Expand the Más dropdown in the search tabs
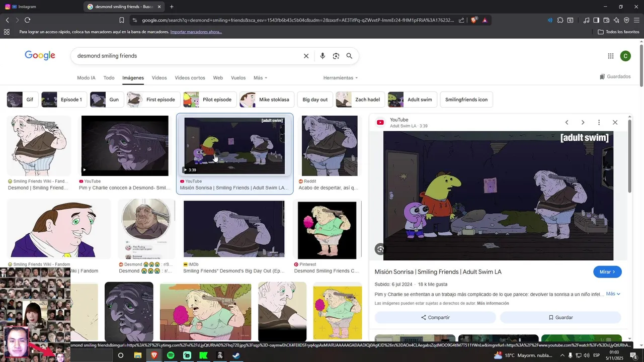The height and width of the screenshot is (362, 644). tap(261, 78)
